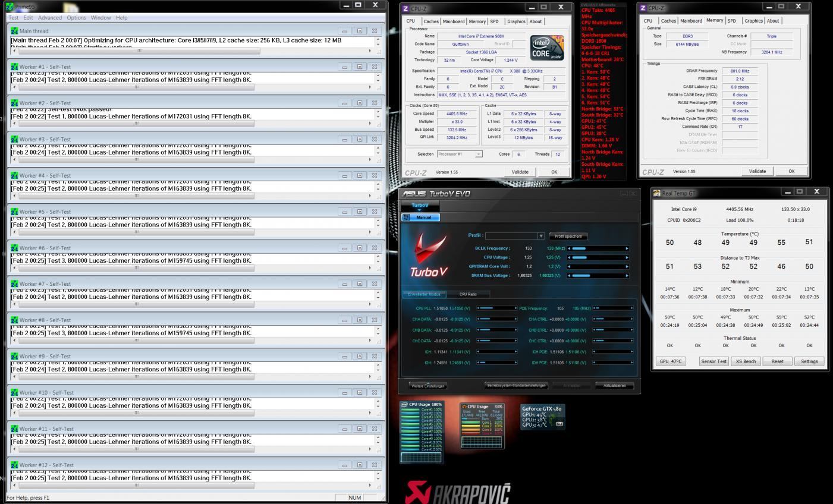
Task: Switch to Graphics tab in right CPU-Z
Action: pyautogui.click(x=753, y=21)
